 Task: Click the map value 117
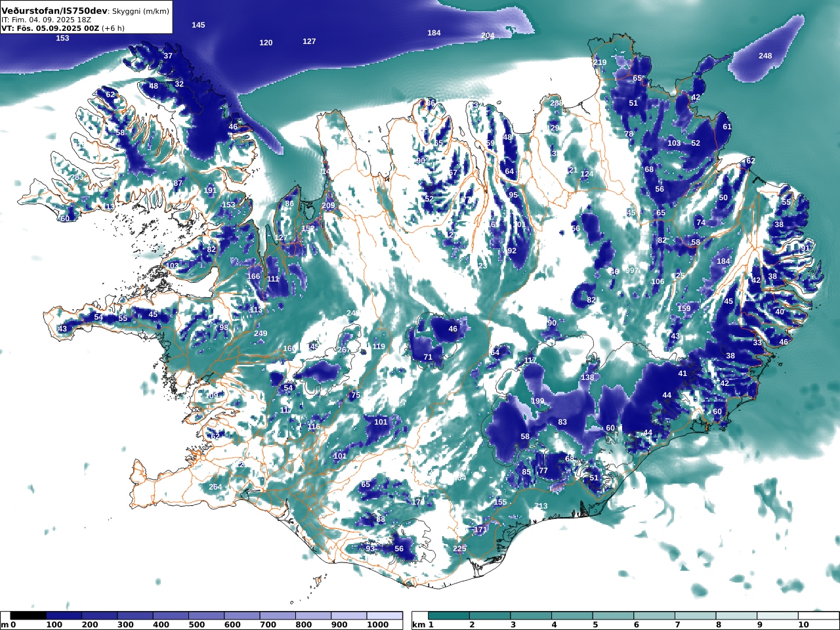pyautogui.click(x=530, y=361)
